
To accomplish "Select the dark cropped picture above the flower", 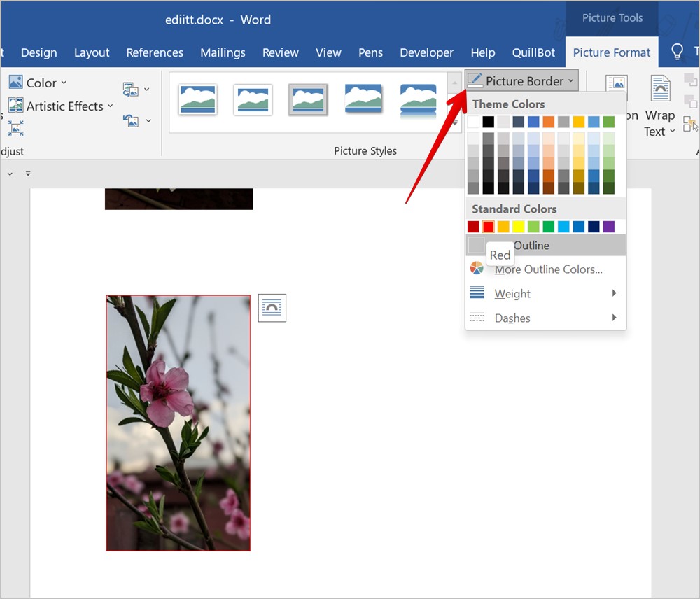I will coord(179,199).
